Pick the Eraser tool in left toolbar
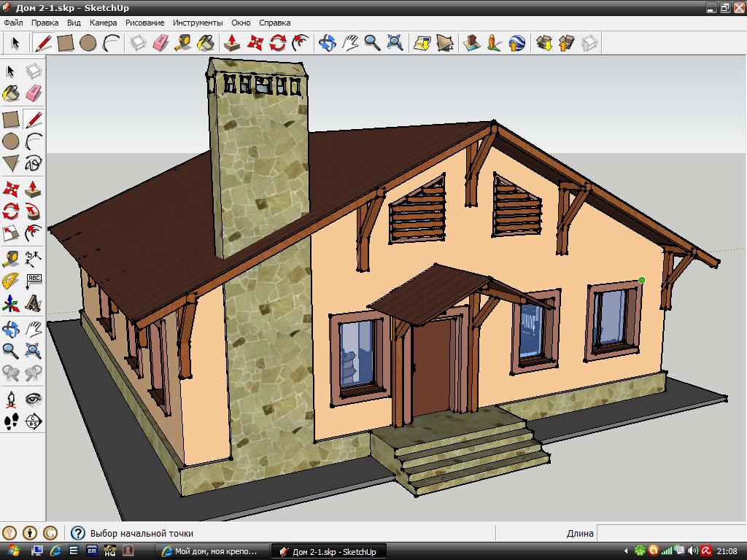The height and width of the screenshot is (560, 747). click(x=34, y=93)
